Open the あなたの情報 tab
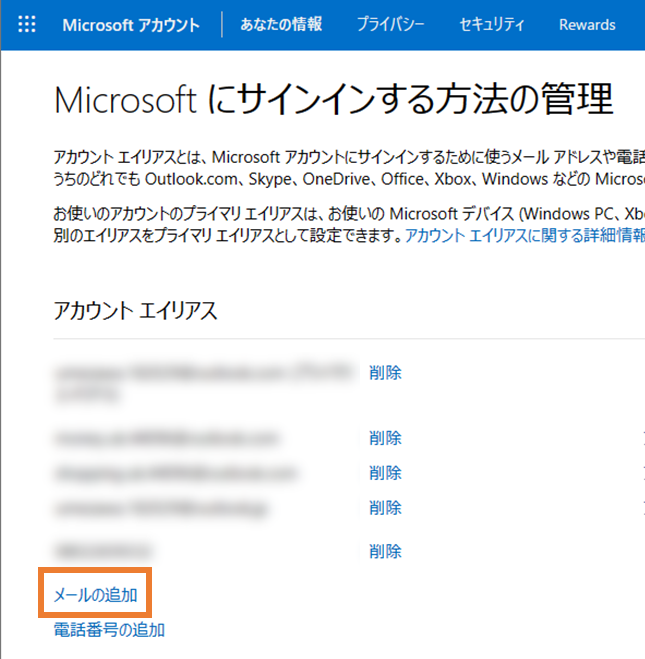The height and width of the screenshot is (659, 645). click(x=281, y=24)
